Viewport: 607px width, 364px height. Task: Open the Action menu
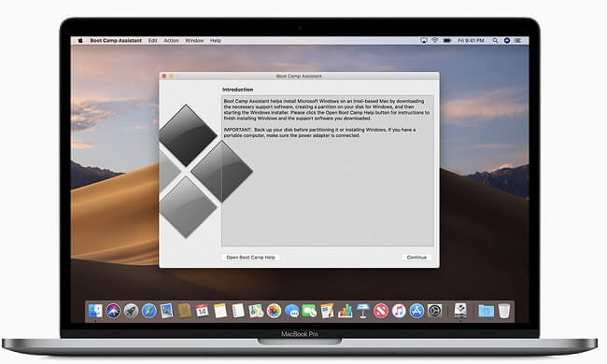tap(171, 40)
